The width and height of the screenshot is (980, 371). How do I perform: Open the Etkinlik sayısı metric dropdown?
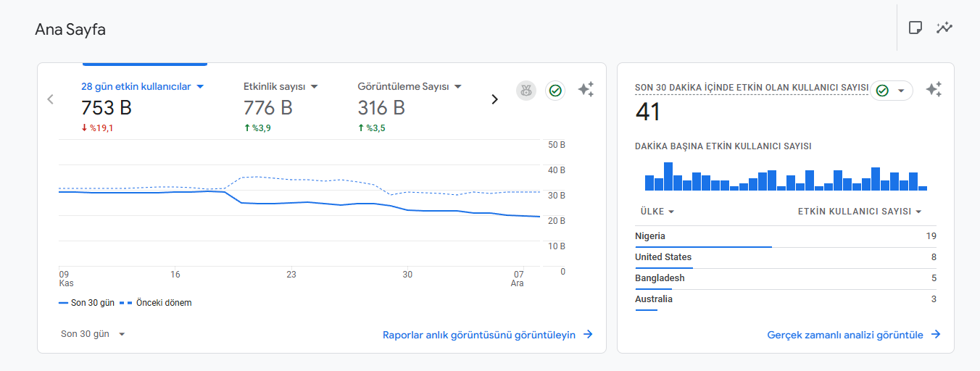click(315, 86)
